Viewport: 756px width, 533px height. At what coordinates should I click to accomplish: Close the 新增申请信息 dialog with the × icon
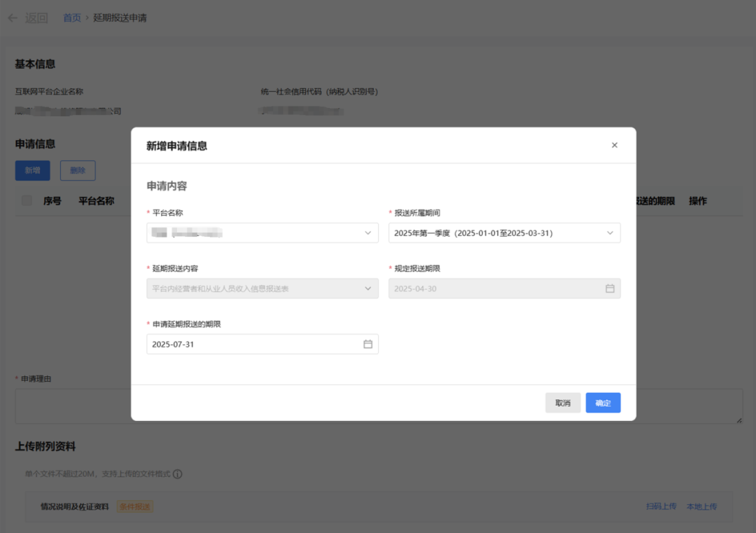click(615, 145)
